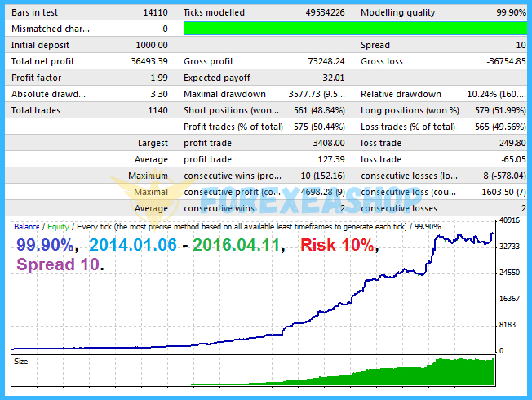The width and height of the screenshot is (532, 400).
Task: Click the green 2016.04.11 end date text
Action: [237, 245]
